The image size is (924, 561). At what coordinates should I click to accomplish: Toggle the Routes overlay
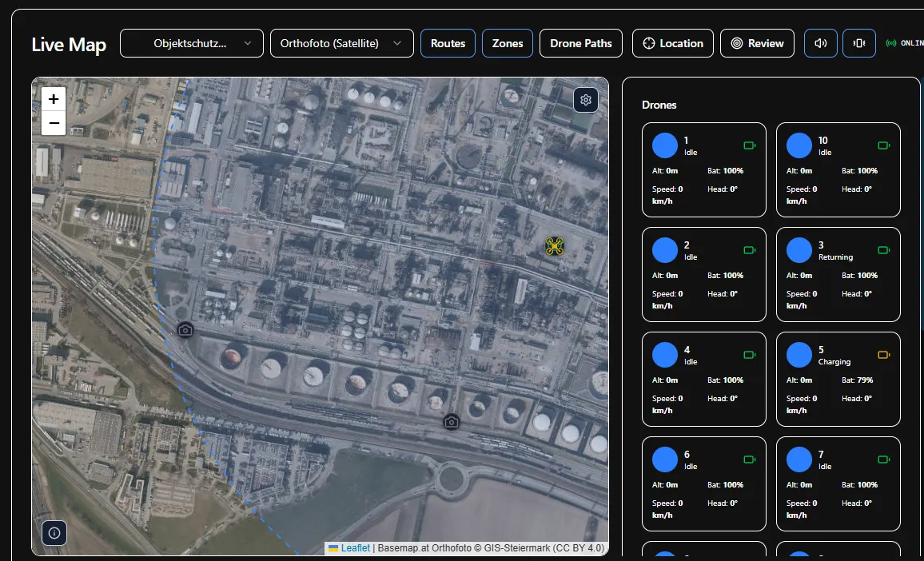(448, 43)
